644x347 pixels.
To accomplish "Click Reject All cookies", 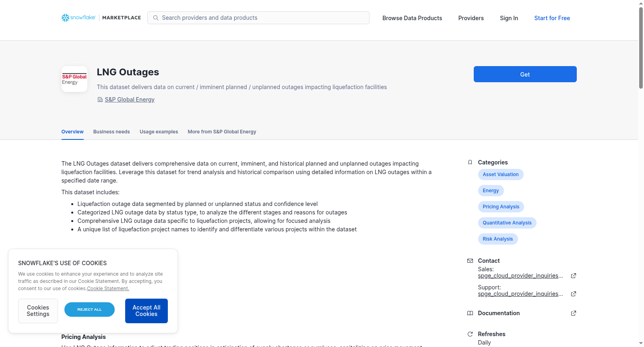I will click(x=89, y=310).
